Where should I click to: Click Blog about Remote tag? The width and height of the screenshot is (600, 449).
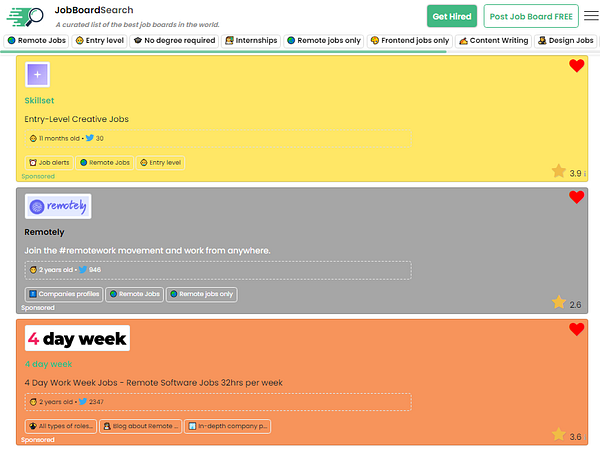click(142, 426)
